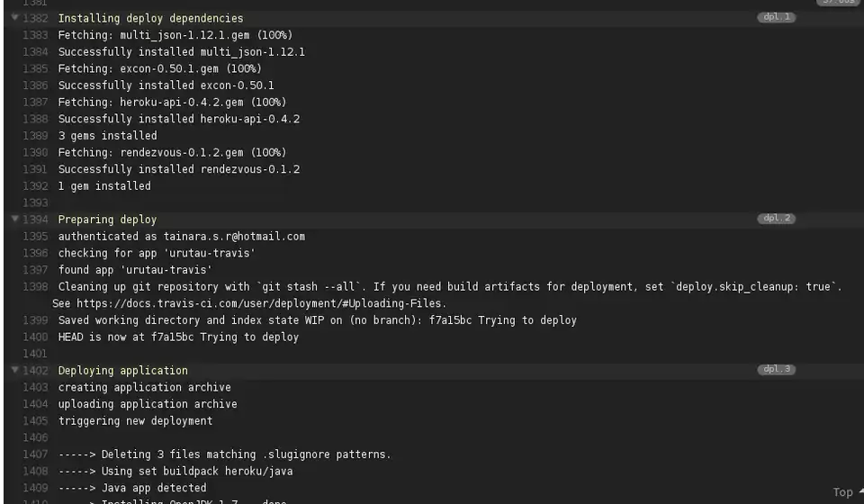The width and height of the screenshot is (864, 504).
Task: Collapse the 'Installing deploy dependencies' fold arrow
Action: tap(14, 18)
